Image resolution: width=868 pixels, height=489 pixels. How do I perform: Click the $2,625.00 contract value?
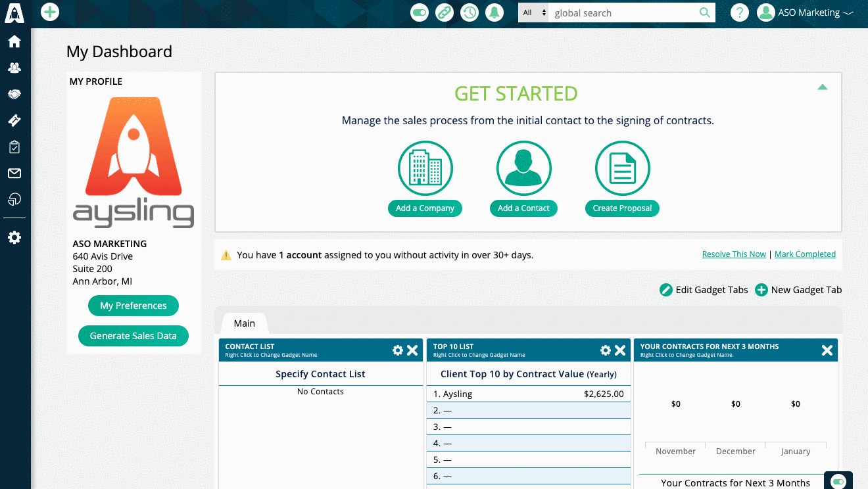tap(604, 394)
